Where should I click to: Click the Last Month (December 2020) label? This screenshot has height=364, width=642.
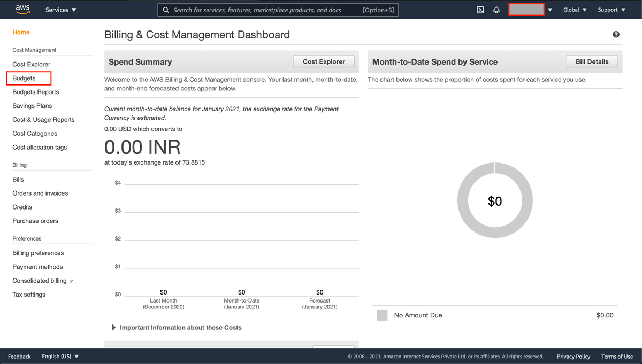pos(163,304)
